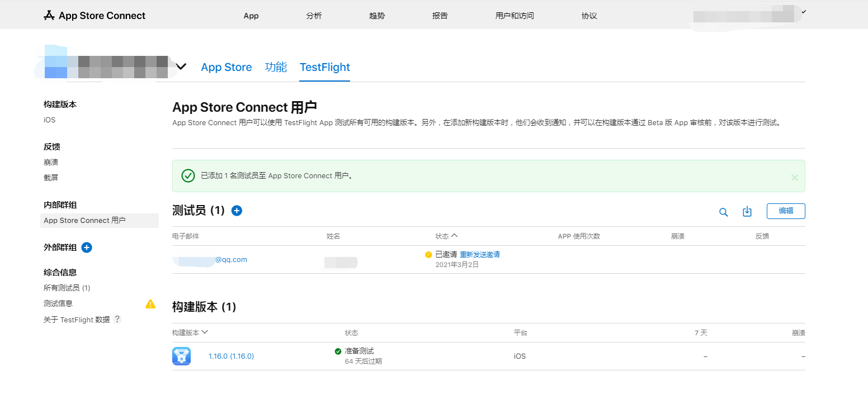868x419 pixels.
Task: Add a tester via the blue plus icon
Action: (x=237, y=211)
